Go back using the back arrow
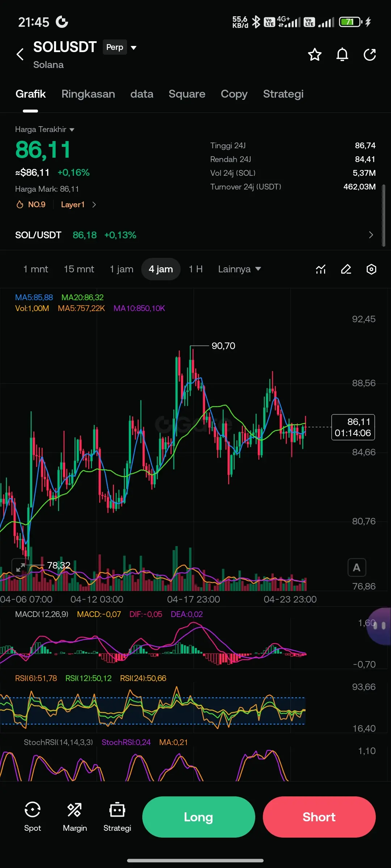This screenshot has height=868, width=391. point(20,54)
